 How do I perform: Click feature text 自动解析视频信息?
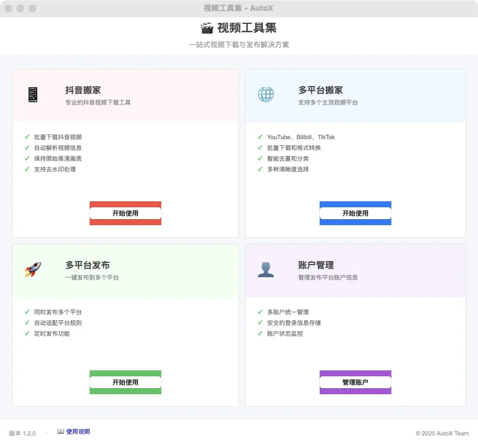coord(58,148)
